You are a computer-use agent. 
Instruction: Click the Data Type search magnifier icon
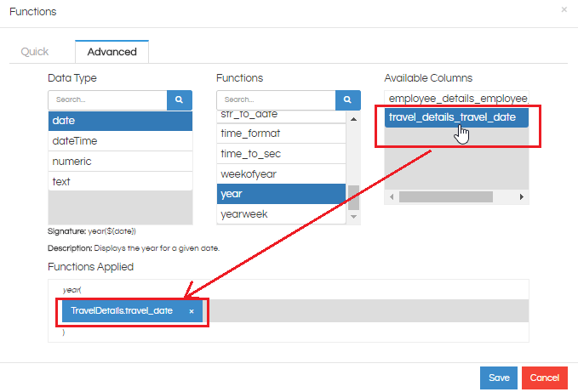click(179, 99)
